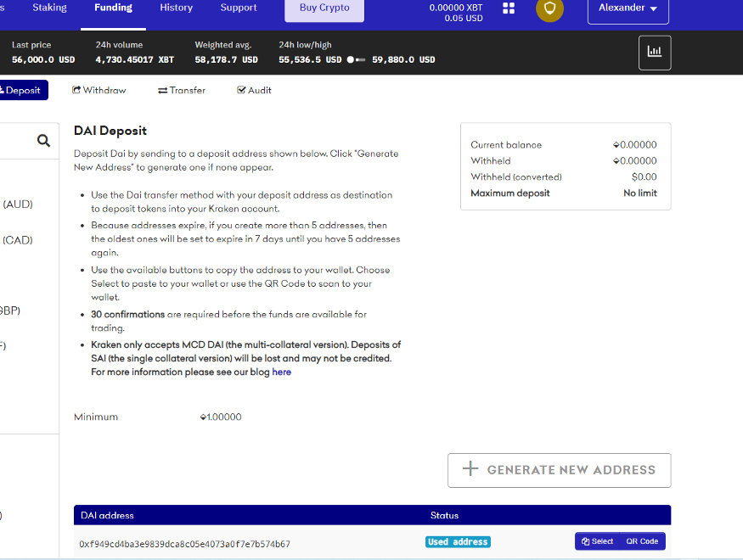The width and height of the screenshot is (743, 560).
Task: Open the Alexander account dropdown
Action: pyautogui.click(x=628, y=10)
